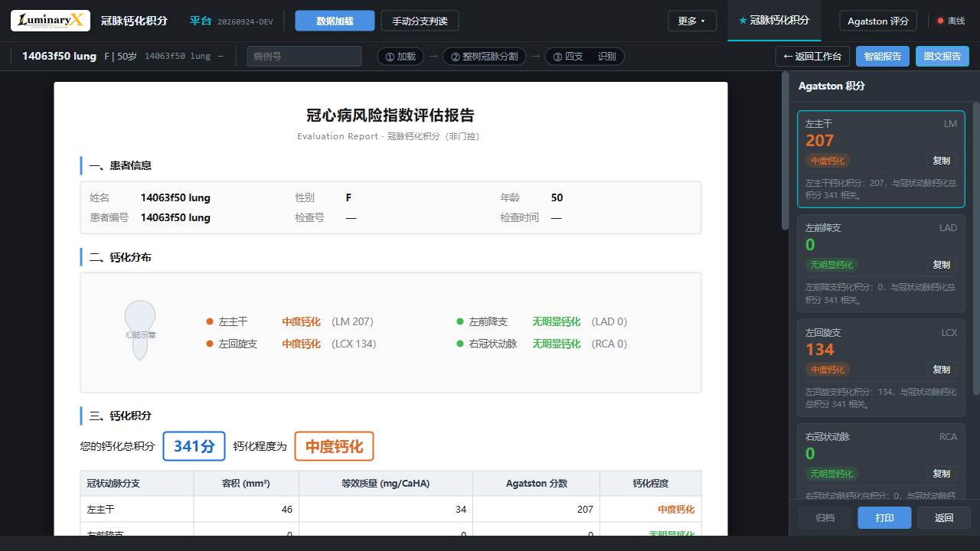Copy the 左前降支 LAD score with 复制
Viewport: 980px width, 551px height.
coord(941,265)
